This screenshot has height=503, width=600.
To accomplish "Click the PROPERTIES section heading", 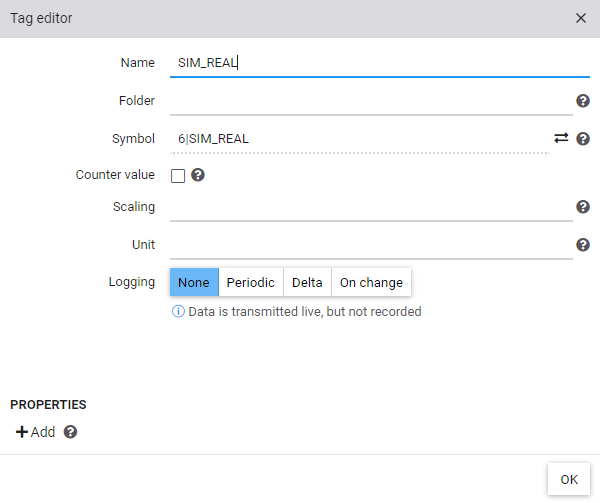I will pyautogui.click(x=48, y=405).
